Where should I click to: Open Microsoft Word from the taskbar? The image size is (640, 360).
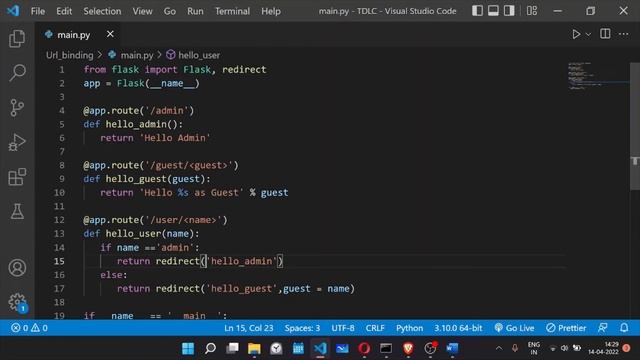click(x=452, y=348)
